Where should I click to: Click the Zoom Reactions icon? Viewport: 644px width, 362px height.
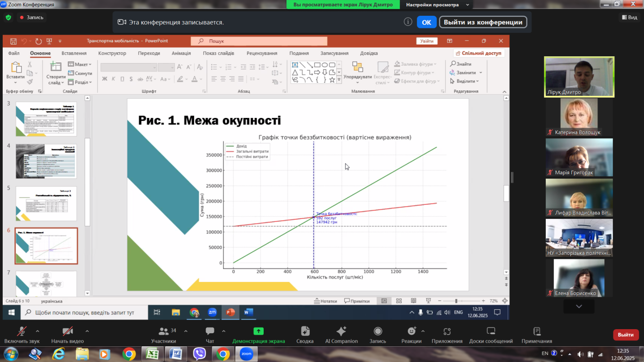click(x=411, y=331)
